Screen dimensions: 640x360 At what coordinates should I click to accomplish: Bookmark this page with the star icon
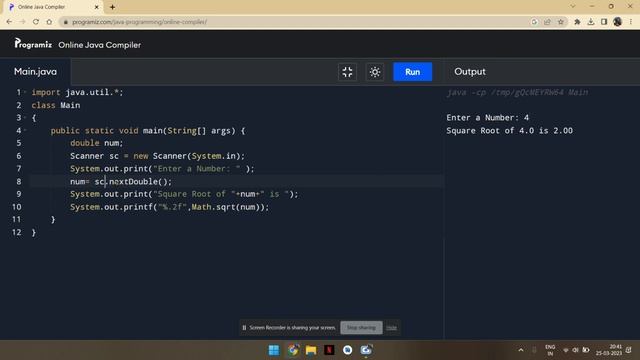[561, 22]
